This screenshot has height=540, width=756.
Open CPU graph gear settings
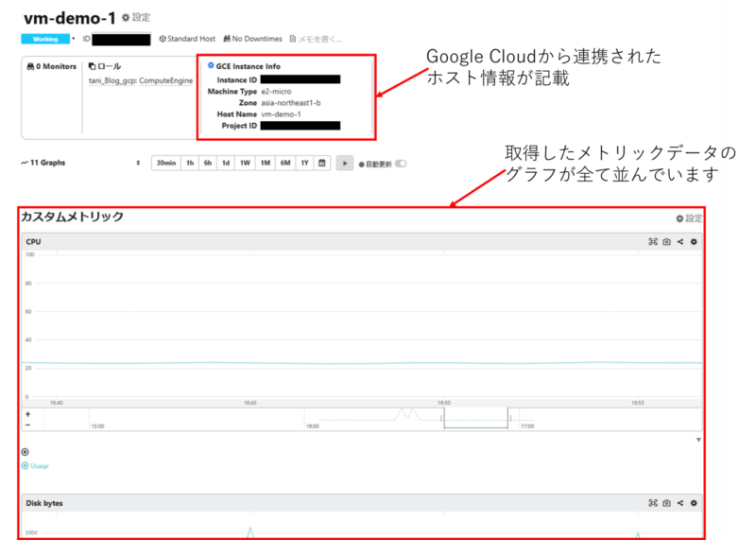(x=695, y=242)
